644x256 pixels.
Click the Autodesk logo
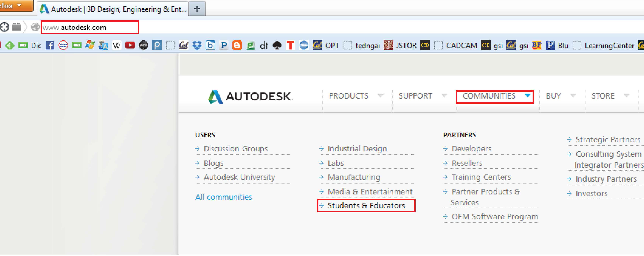pos(251,97)
